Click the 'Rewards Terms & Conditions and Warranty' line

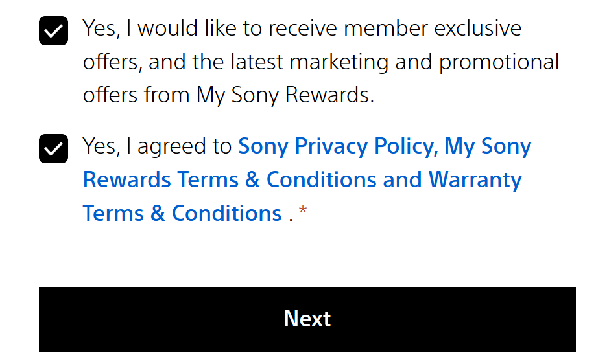coord(302,179)
